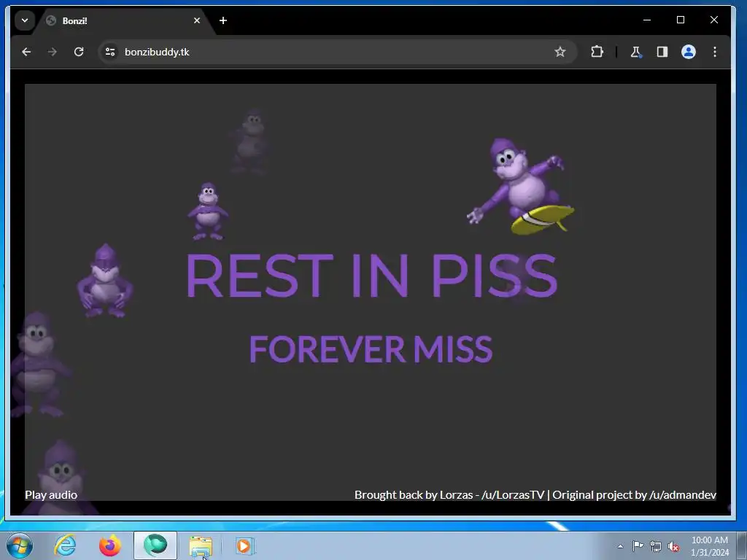Maximize the browser window
The width and height of the screenshot is (747, 560).
click(681, 20)
